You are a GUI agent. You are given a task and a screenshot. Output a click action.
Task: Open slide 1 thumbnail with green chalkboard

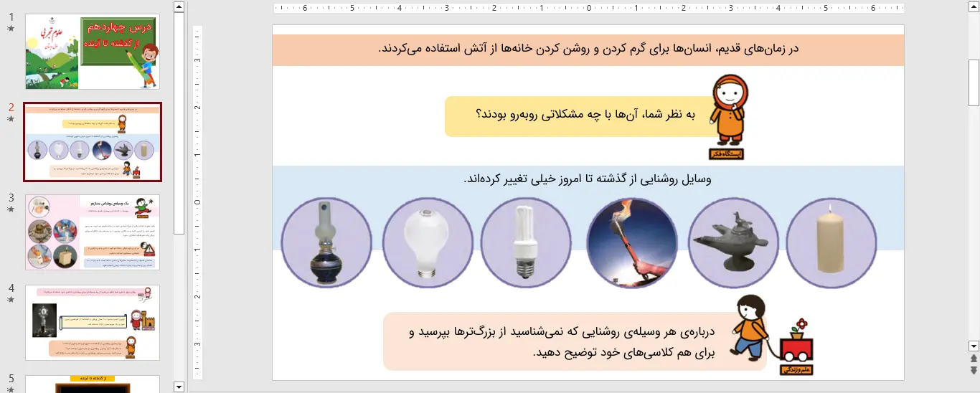point(93,52)
